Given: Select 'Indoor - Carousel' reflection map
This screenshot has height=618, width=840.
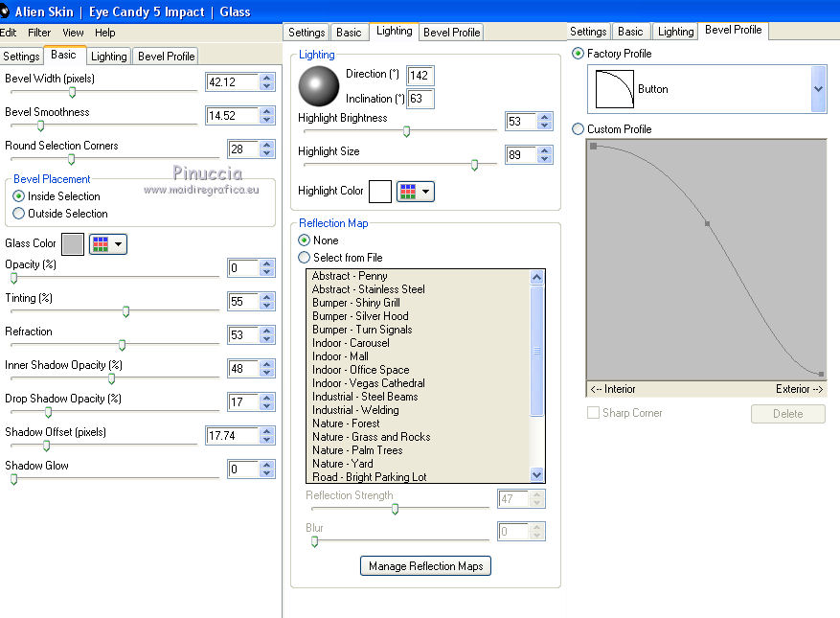Looking at the screenshot, I should pyautogui.click(x=351, y=343).
